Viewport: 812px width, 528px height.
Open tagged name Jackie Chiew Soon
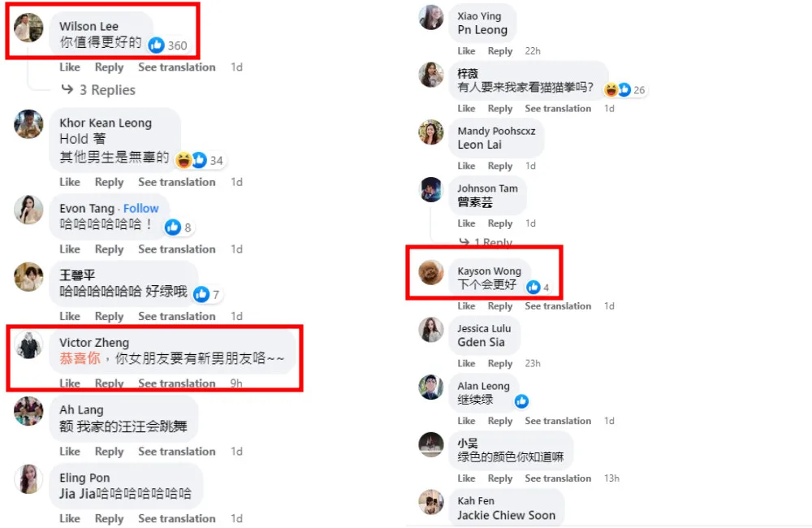coord(506,516)
